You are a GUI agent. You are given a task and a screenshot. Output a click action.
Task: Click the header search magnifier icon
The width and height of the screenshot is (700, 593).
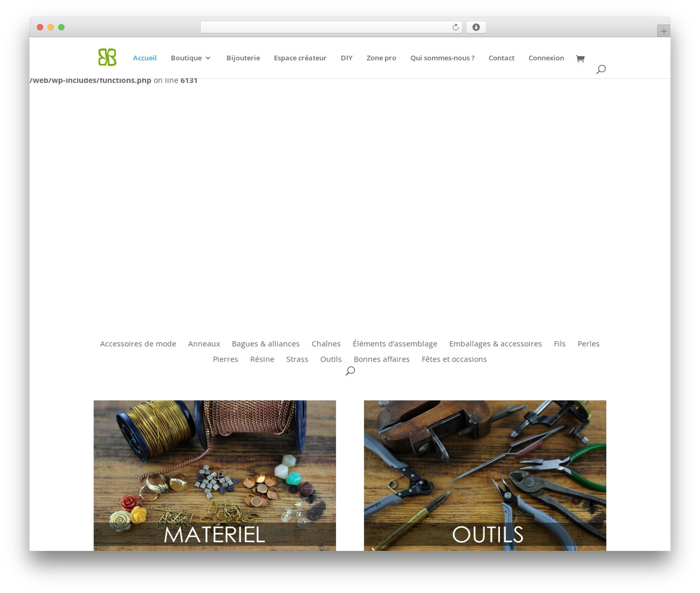pyautogui.click(x=601, y=69)
